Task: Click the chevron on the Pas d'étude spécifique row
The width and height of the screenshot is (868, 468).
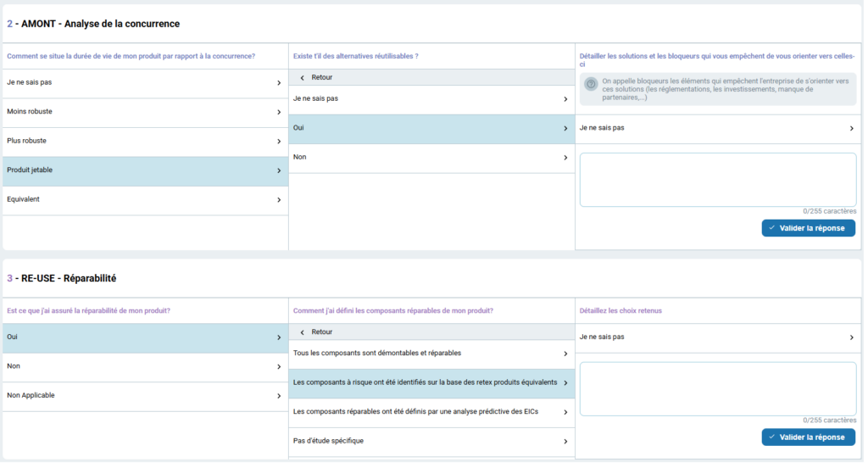Action: 565,441
